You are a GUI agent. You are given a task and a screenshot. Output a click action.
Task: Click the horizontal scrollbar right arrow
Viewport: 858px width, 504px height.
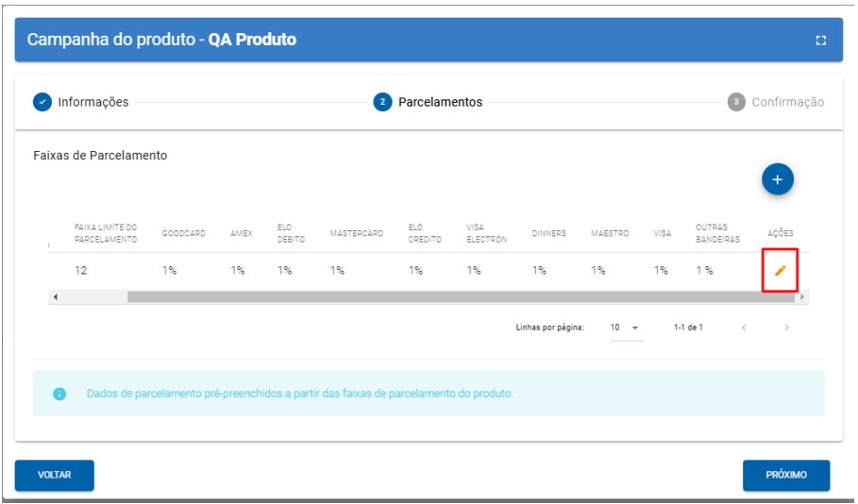click(802, 297)
